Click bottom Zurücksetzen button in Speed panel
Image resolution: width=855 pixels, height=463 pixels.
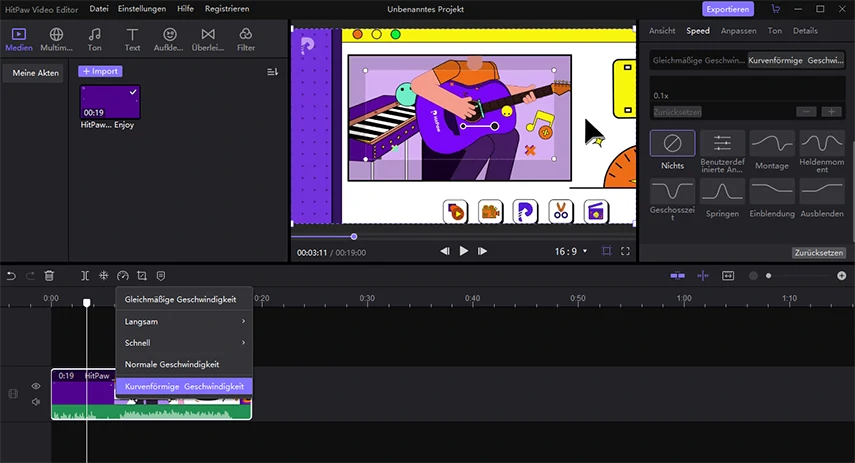click(x=818, y=252)
